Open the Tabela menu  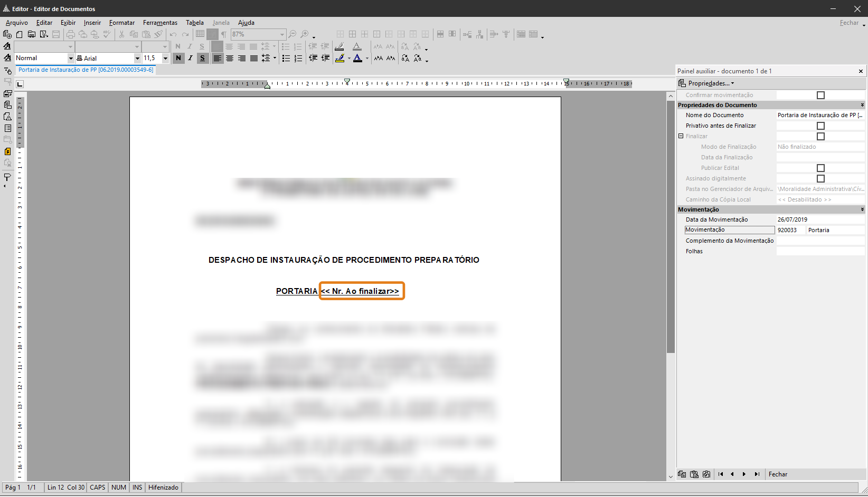[x=194, y=23]
